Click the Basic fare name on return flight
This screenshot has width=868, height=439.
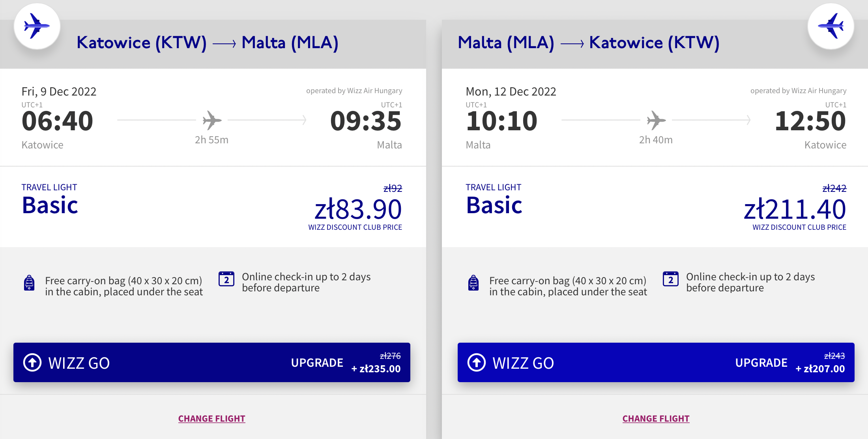pyautogui.click(x=494, y=205)
